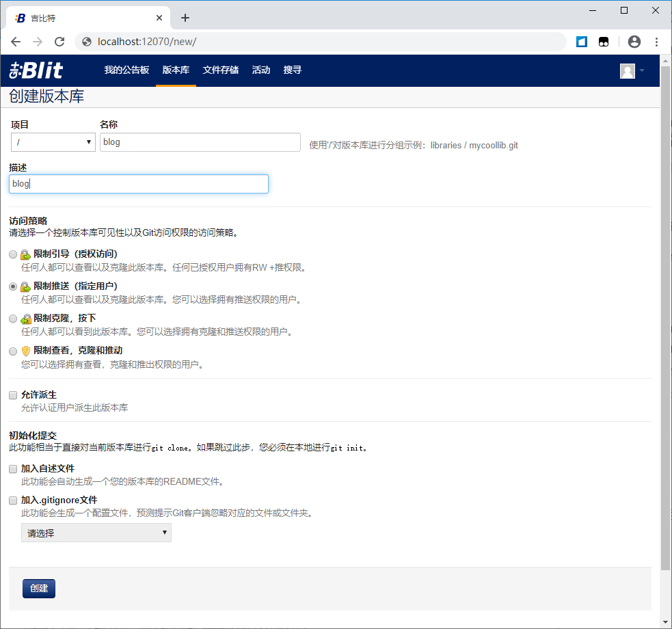Enable the 允许派生 checkbox

pyautogui.click(x=13, y=395)
